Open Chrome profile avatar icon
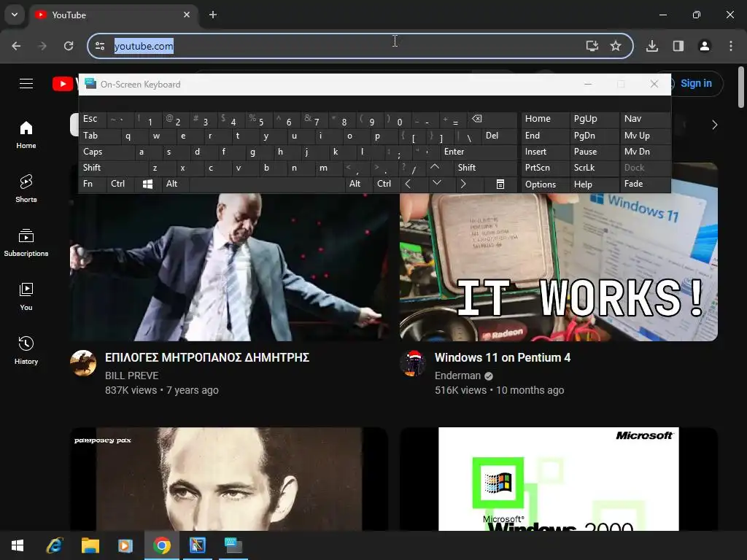The image size is (747, 560). (x=705, y=46)
